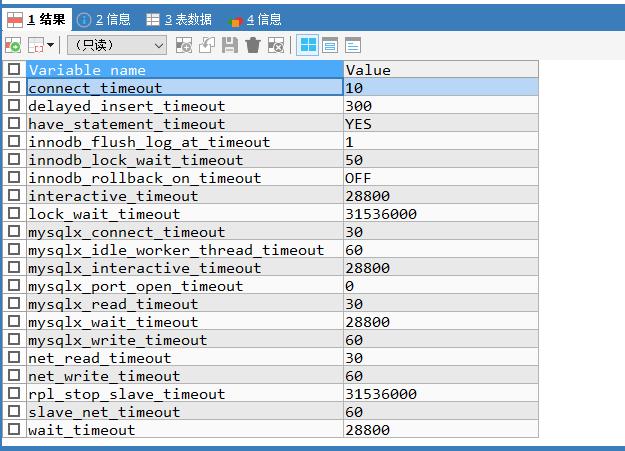The height and width of the screenshot is (451, 625).
Task: Select the wait_timeout variable name cell
Action: (x=185, y=429)
